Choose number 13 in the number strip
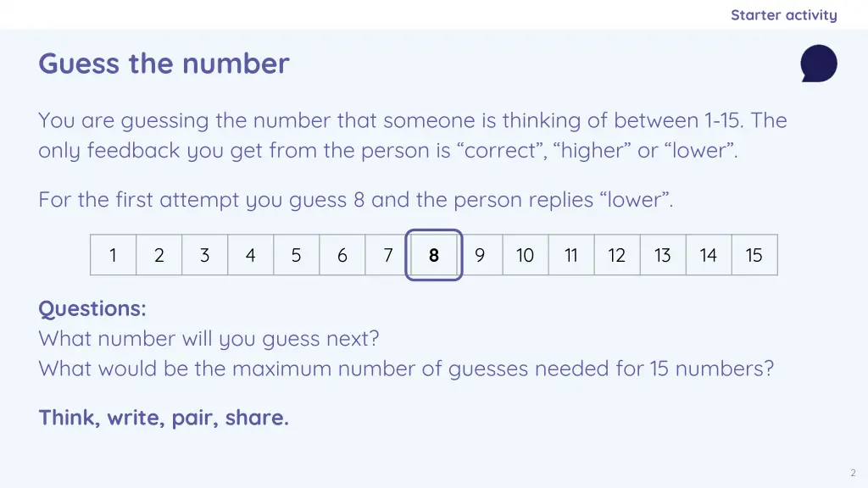Viewport: 868px width, 488px height. (x=663, y=255)
